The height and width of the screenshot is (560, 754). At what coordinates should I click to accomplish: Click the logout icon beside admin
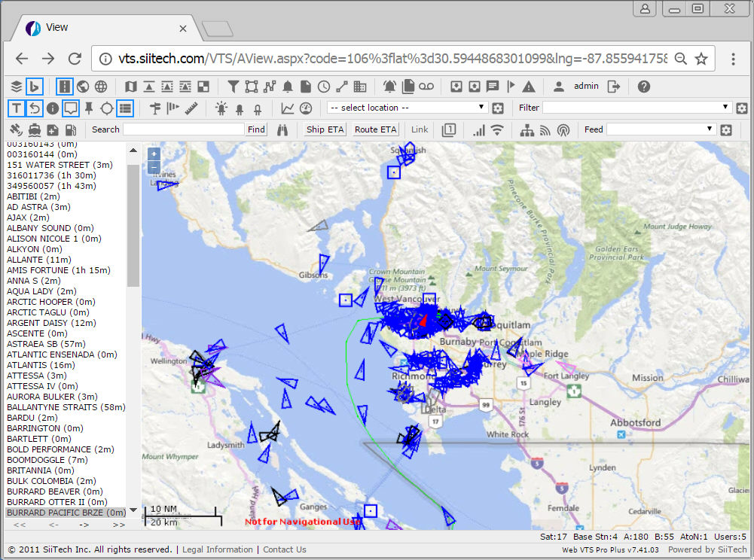[614, 87]
